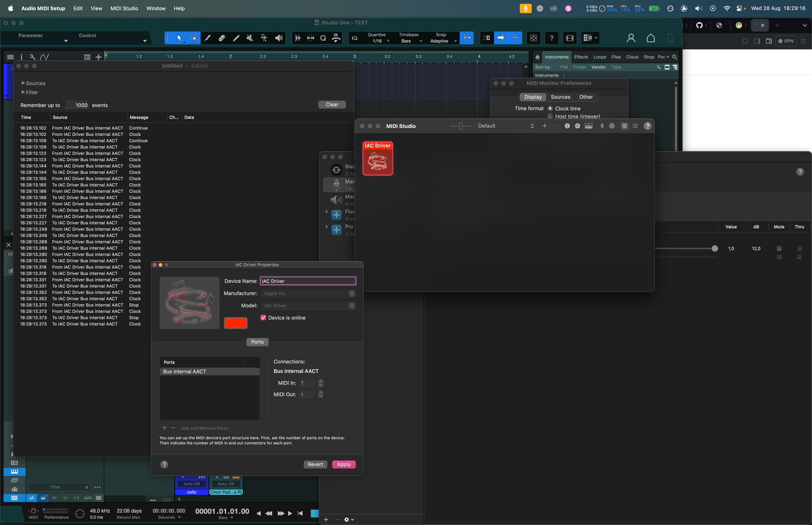This screenshot has width=812, height=525.
Task: Select the Listen speaker tool
Action: [279, 38]
